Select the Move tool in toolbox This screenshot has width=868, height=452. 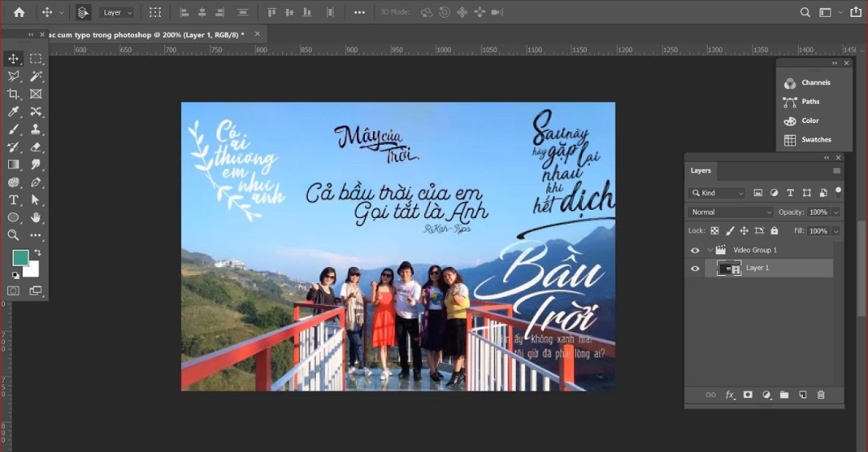tap(14, 59)
